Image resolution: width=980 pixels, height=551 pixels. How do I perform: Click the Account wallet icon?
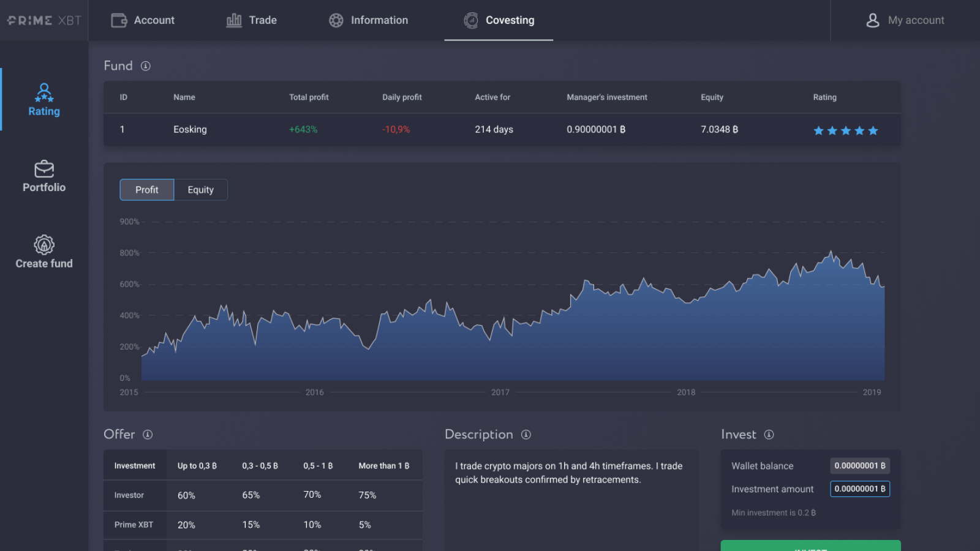(119, 20)
